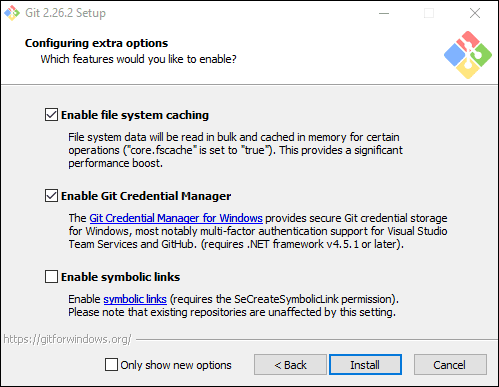
Task: Follow the blue 'symbolic links' hyperlink
Action: (x=135, y=299)
